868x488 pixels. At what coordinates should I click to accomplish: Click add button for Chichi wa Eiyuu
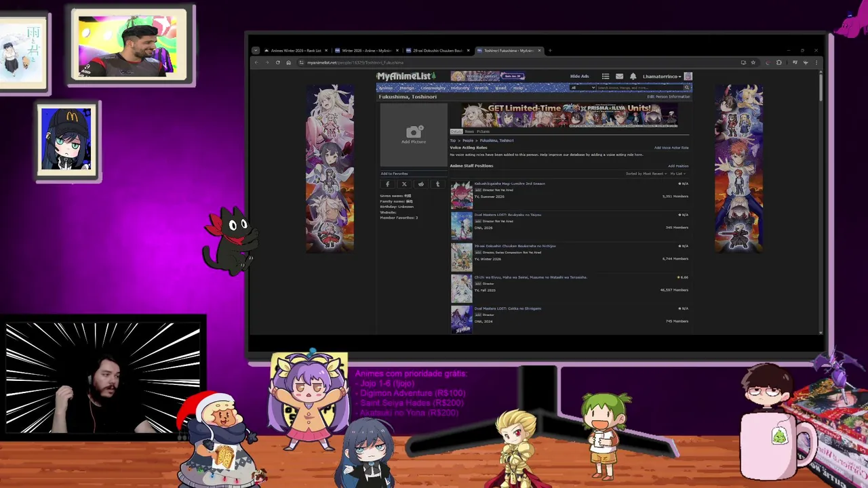pos(477,283)
